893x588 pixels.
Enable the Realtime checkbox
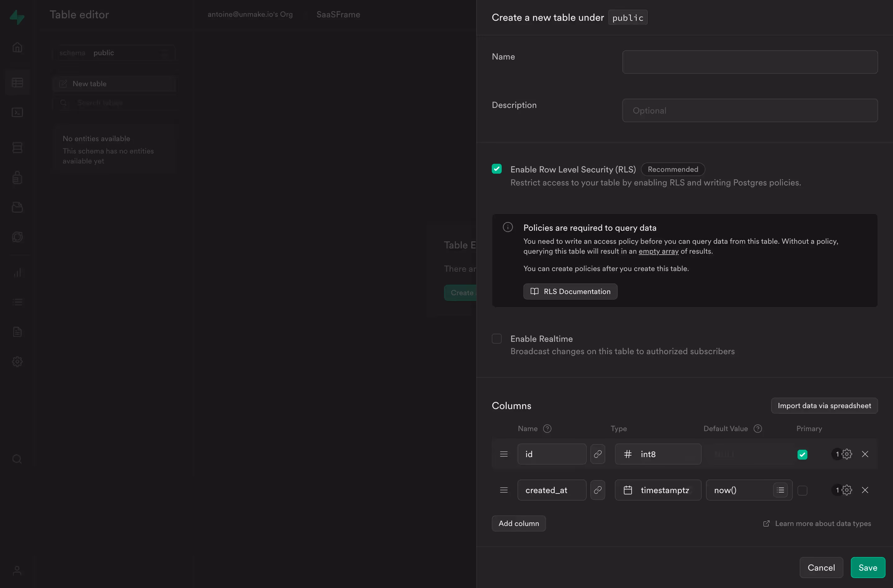click(496, 339)
